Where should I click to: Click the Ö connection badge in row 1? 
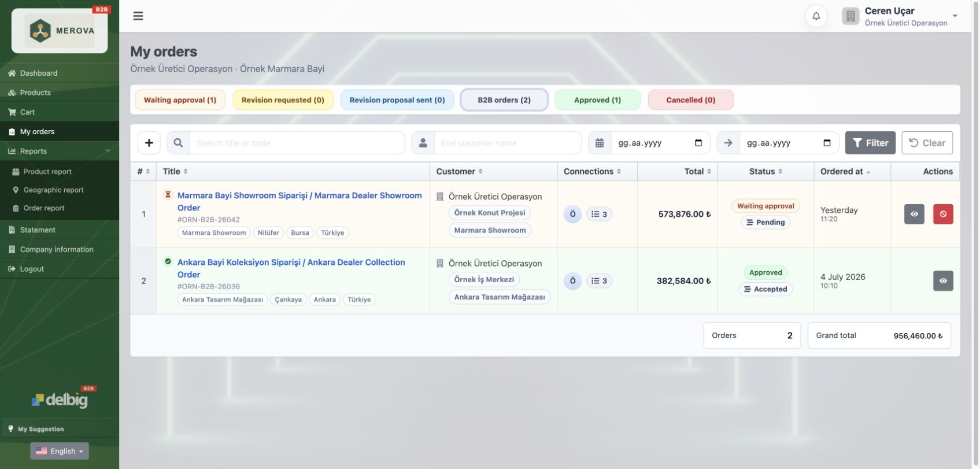[x=572, y=214]
